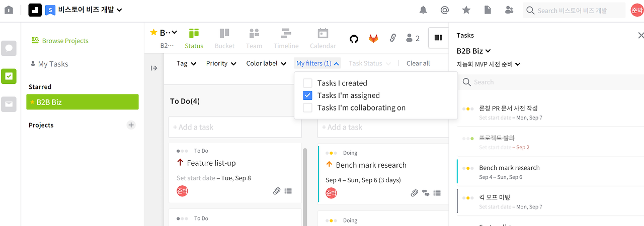Click the add project plus icon
The width and height of the screenshot is (644, 226).
[x=131, y=125]
